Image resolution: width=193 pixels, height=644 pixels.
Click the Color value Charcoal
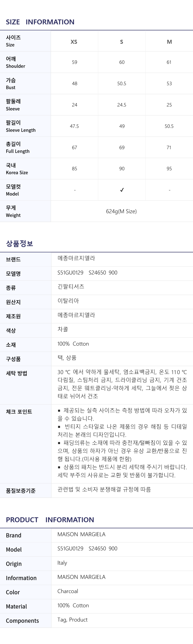pyautogui.click(x=68, y=591)
